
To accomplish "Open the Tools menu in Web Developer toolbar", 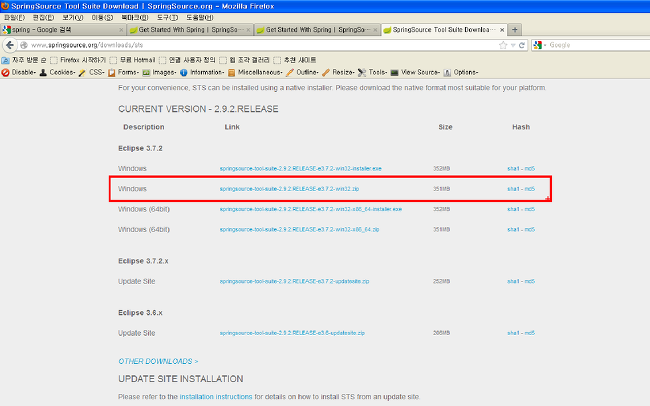I will pyautogui.click(x=372, y=72).
